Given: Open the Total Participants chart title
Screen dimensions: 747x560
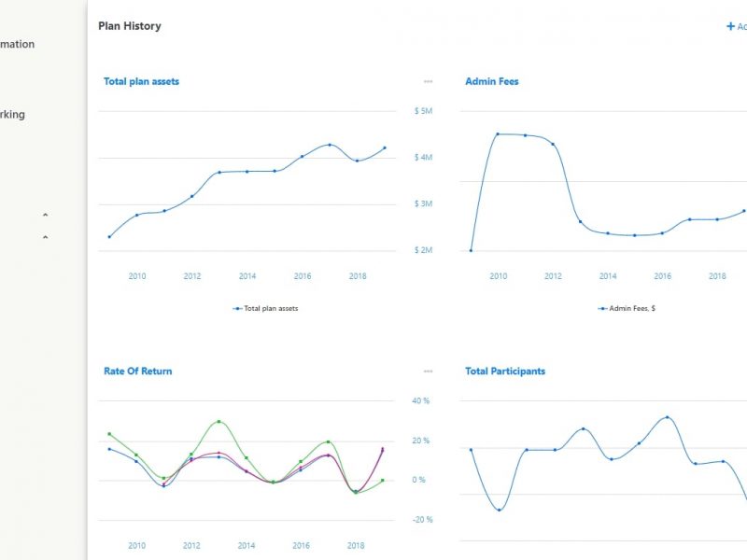Looking at the screenshot, I should pyautogui.click(x=505, y=371).
